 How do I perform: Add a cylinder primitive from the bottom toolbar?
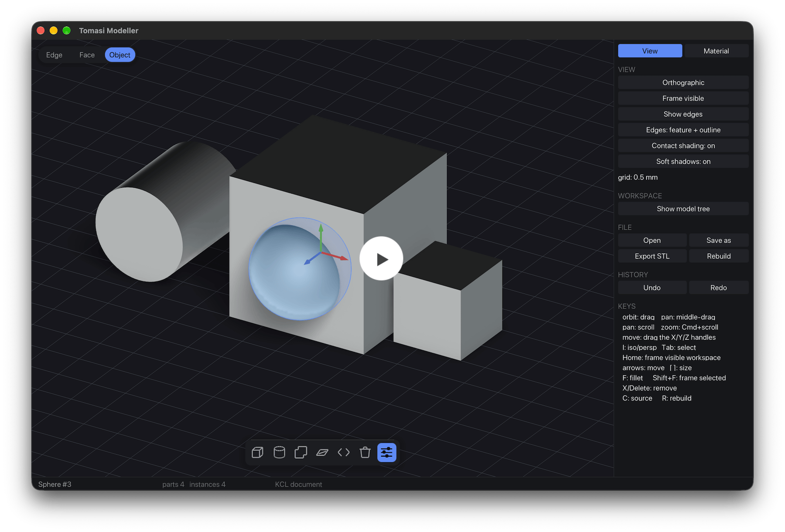(x=279, y=452)
